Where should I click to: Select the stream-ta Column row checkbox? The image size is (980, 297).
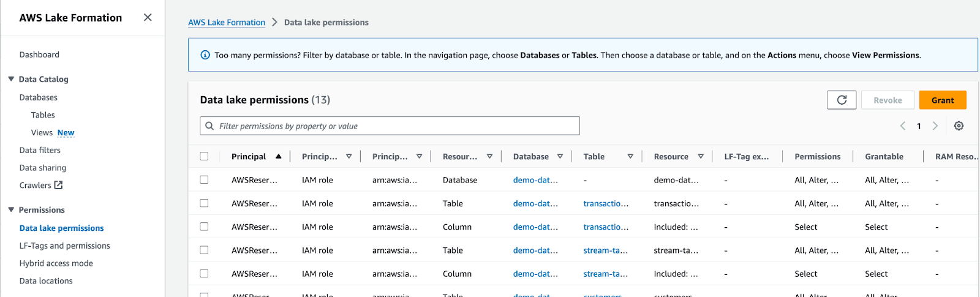[204, 274]
